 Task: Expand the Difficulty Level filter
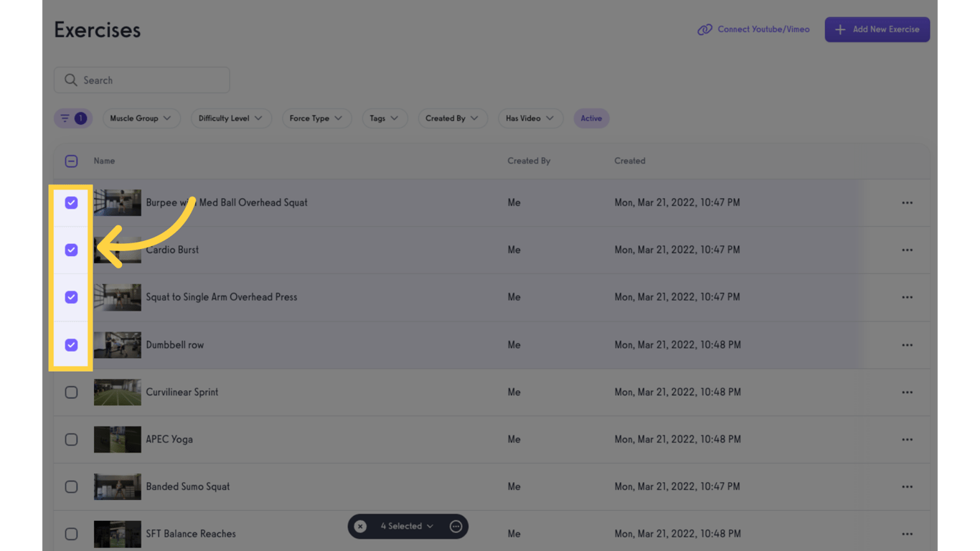[x=231, y=118]
